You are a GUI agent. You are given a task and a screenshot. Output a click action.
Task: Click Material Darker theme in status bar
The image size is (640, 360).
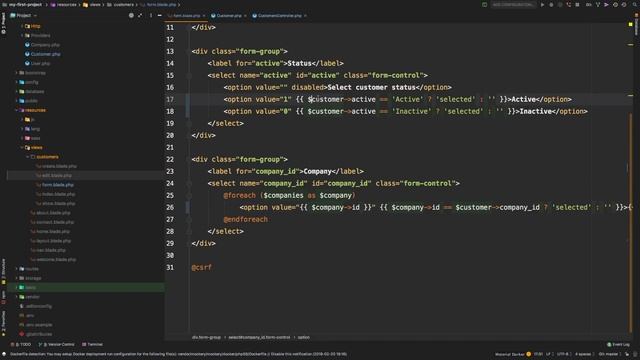[510, 354]
